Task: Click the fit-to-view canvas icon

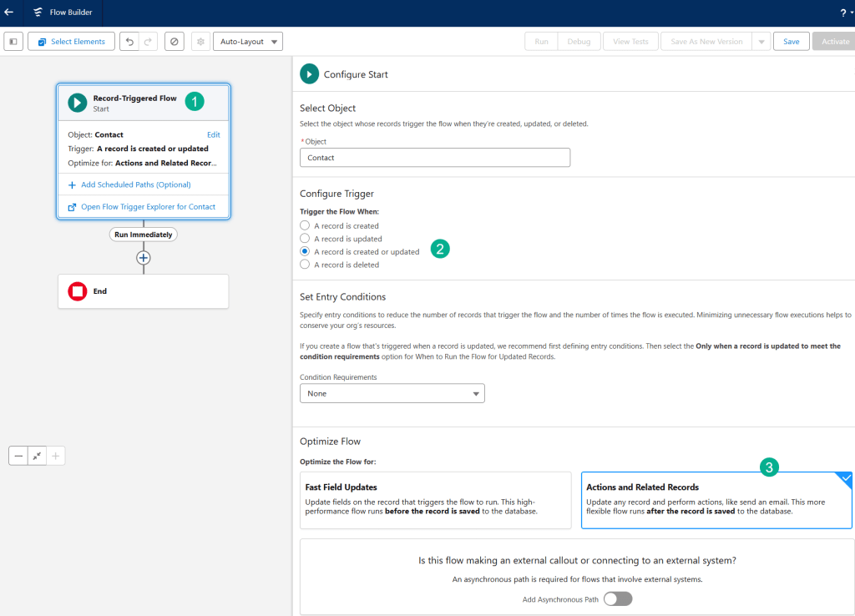Action: (x=37, y=456)
